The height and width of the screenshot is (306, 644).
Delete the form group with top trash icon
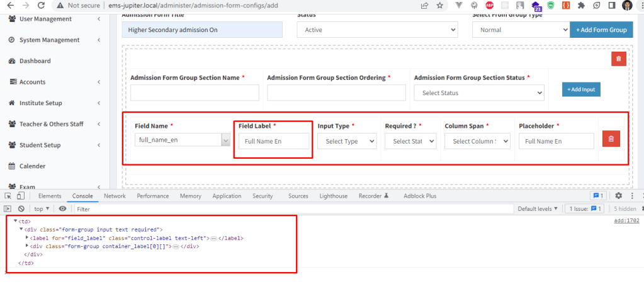(618, 59)
